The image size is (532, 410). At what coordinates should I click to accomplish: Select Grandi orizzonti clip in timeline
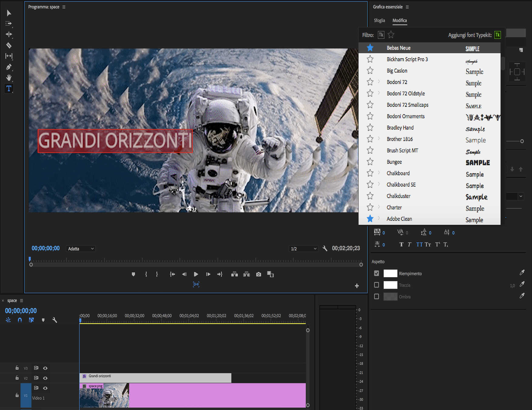pos(155,378)
